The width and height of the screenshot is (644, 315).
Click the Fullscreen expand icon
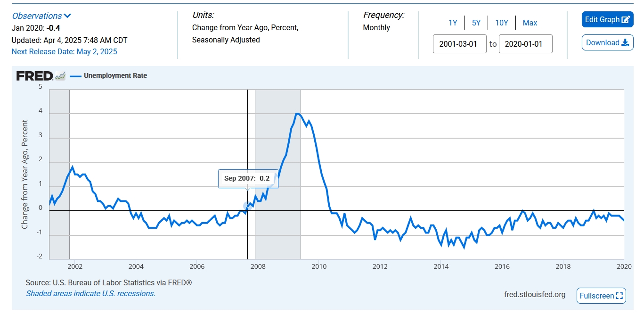(x=620, y=296)
